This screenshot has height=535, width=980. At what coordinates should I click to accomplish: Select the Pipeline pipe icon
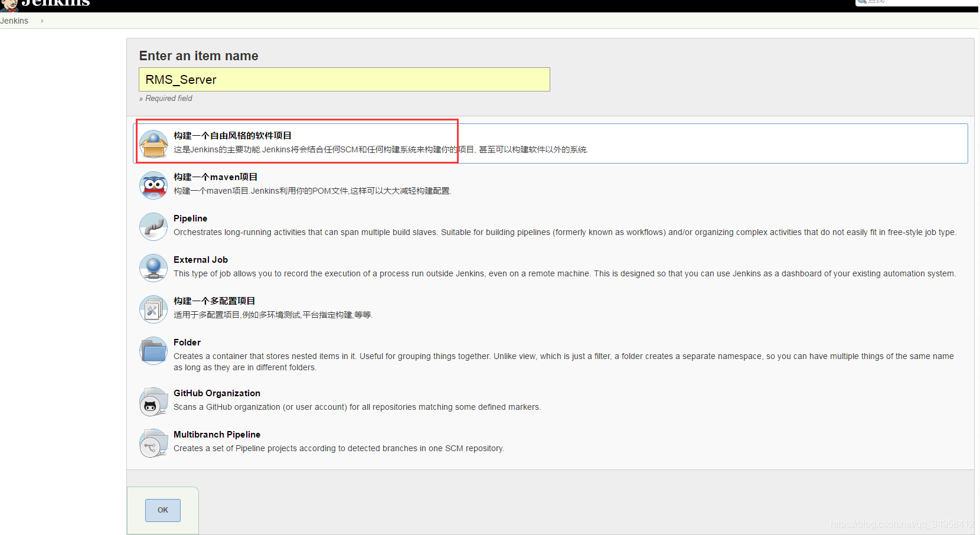tap(153, 227)
